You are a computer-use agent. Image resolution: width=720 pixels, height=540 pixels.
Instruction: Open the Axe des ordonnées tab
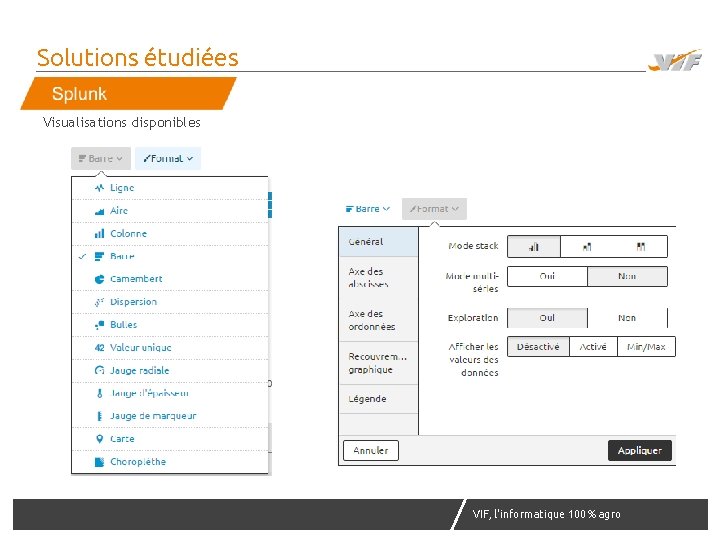[x=379, y=320]
